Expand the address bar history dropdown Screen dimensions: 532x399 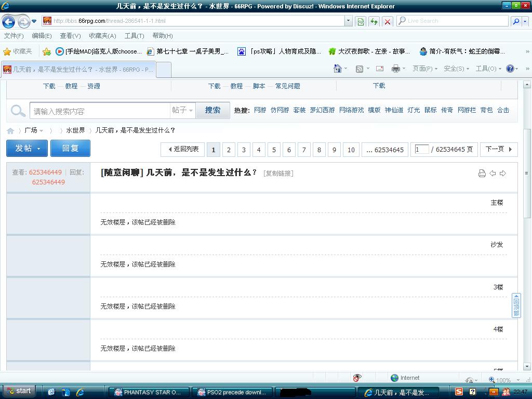(x=348, y=21)
